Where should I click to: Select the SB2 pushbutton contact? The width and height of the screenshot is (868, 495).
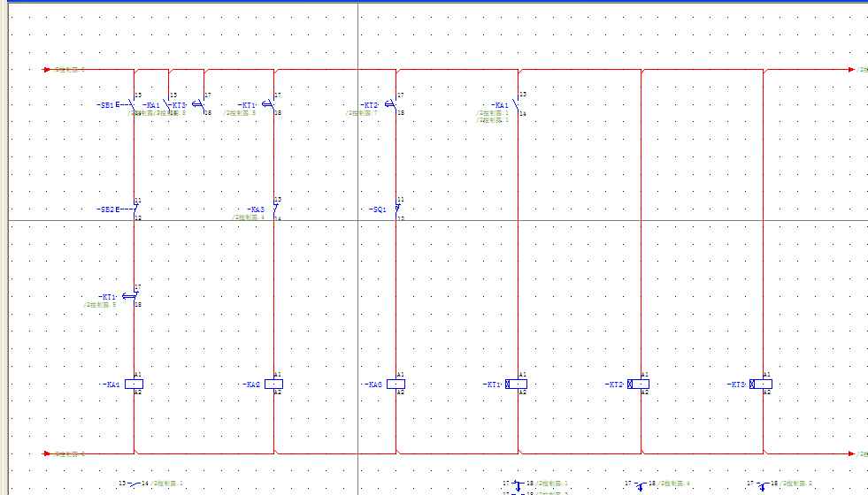coord(131,209)
